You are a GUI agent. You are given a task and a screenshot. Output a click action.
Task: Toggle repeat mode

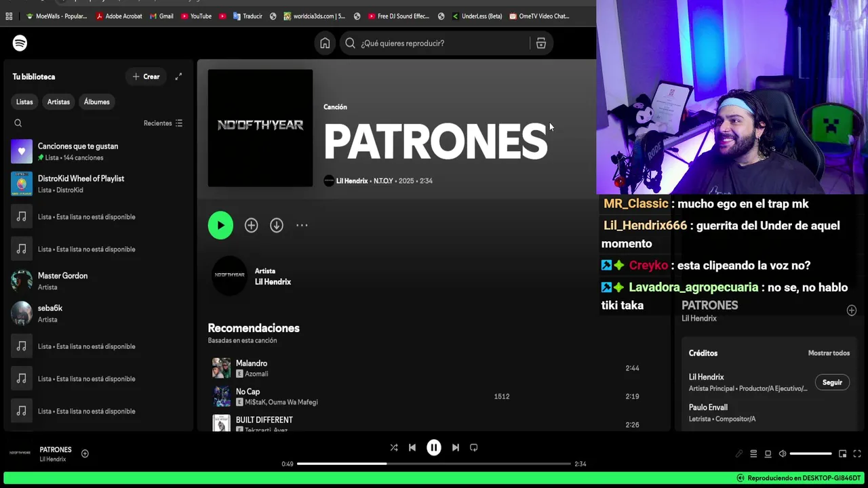pos(474,447)
